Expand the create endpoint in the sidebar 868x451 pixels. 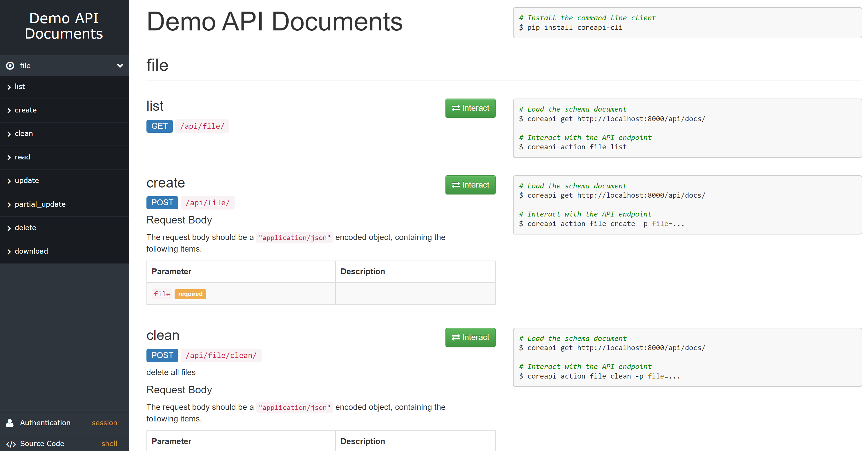coord(25,110)
